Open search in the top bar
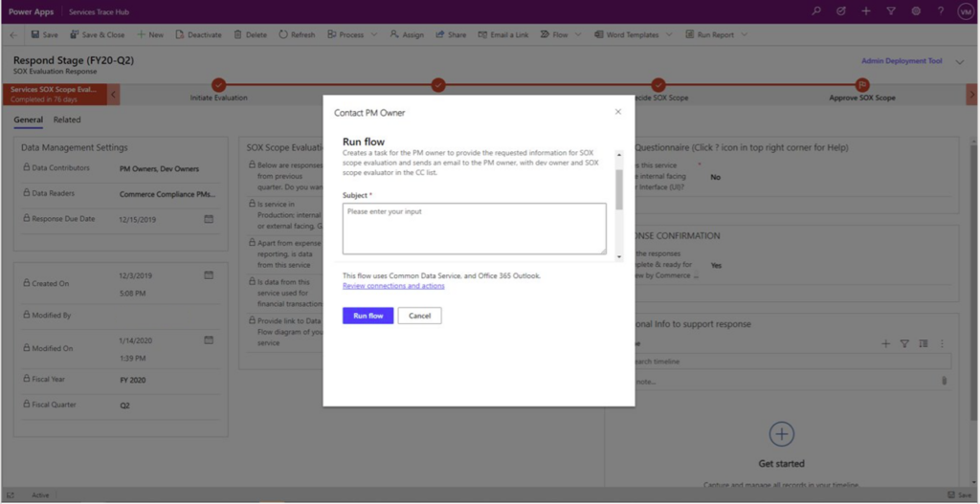980x504 pixels. [816, 11]
